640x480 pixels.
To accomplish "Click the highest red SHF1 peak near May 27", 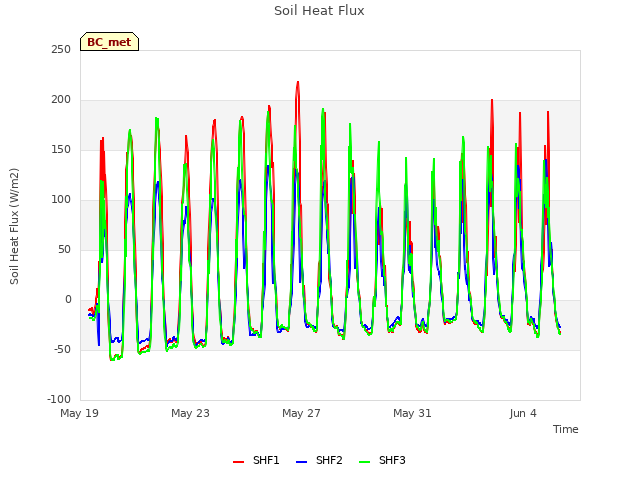I will point(298,83).
